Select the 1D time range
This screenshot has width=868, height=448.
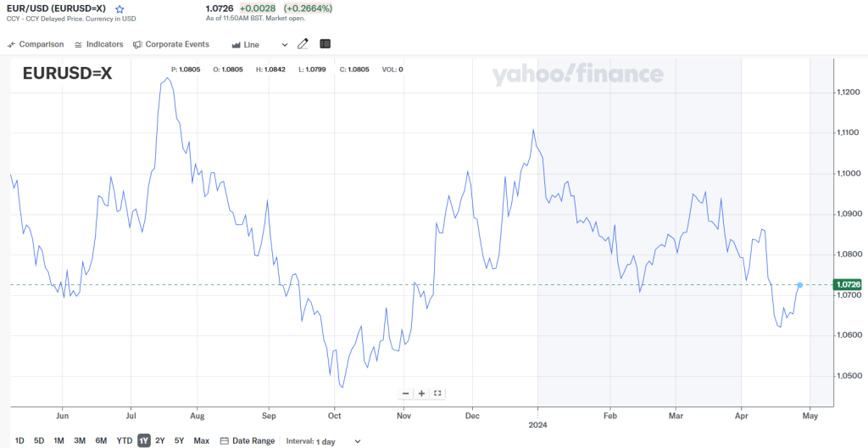tap(19, 441)
